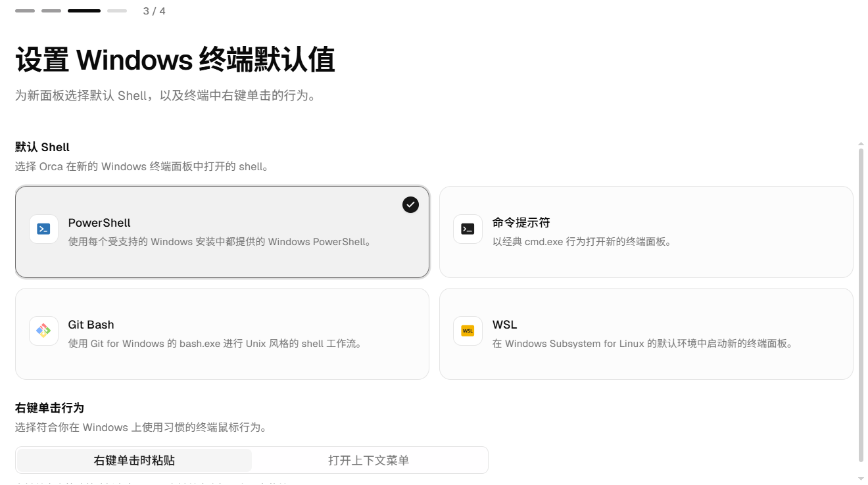This screenshot has height=485, width=868.
Task: Click the current third step indicator
Action: click(84, 11)
